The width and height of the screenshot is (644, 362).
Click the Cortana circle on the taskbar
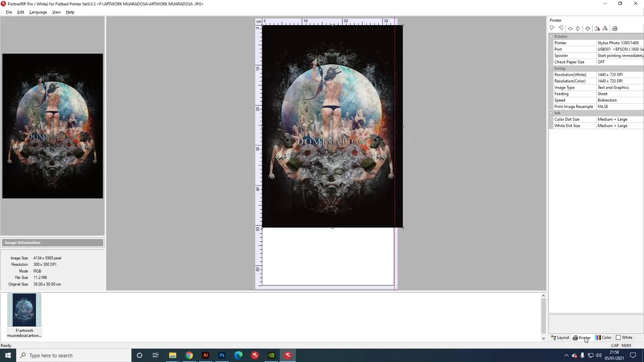139,355
